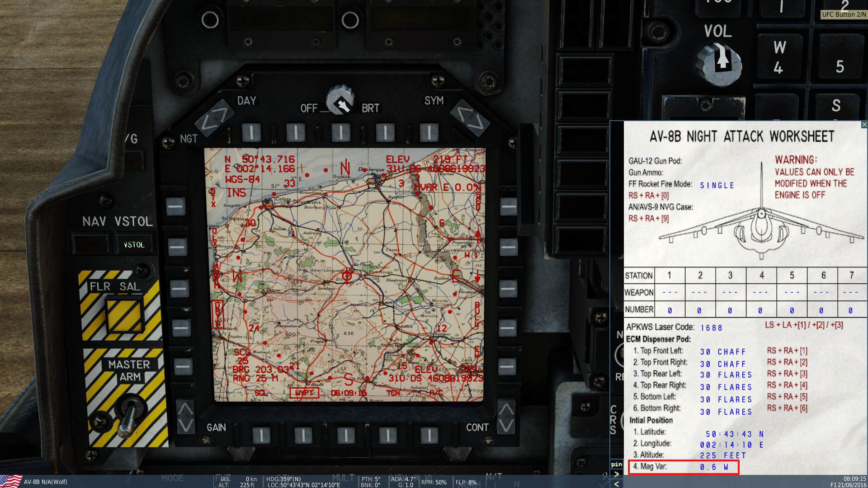Click Top Front Left 30 CHAFF entry
This screenshot has height=488, width=868.
pos(723,352)
